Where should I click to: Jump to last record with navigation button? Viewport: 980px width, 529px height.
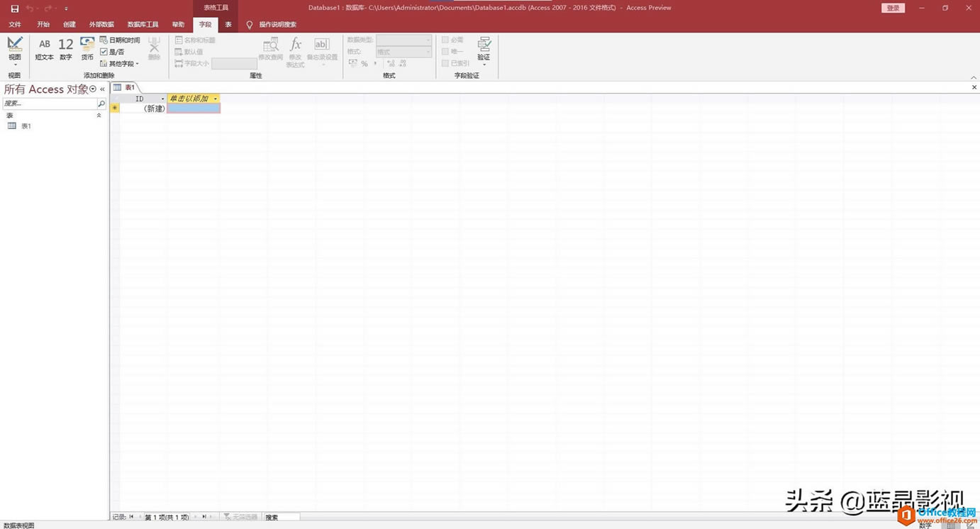click(205, 517)
